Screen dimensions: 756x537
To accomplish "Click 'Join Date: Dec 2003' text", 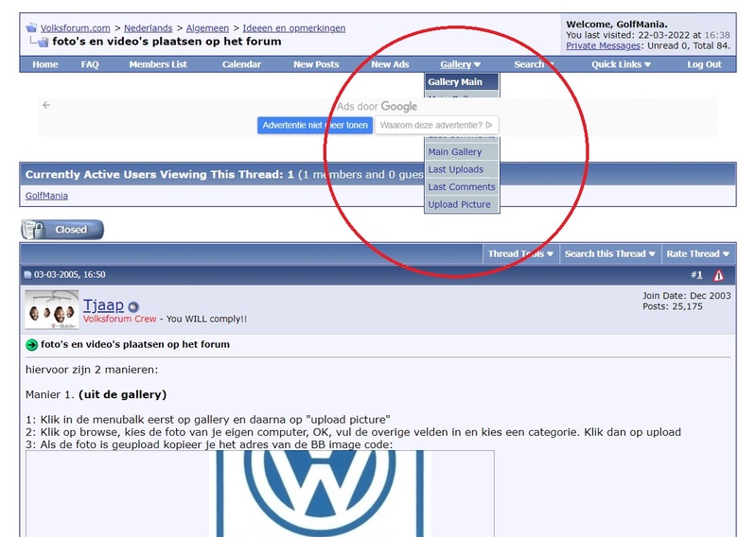I will (x=687, y=296).
